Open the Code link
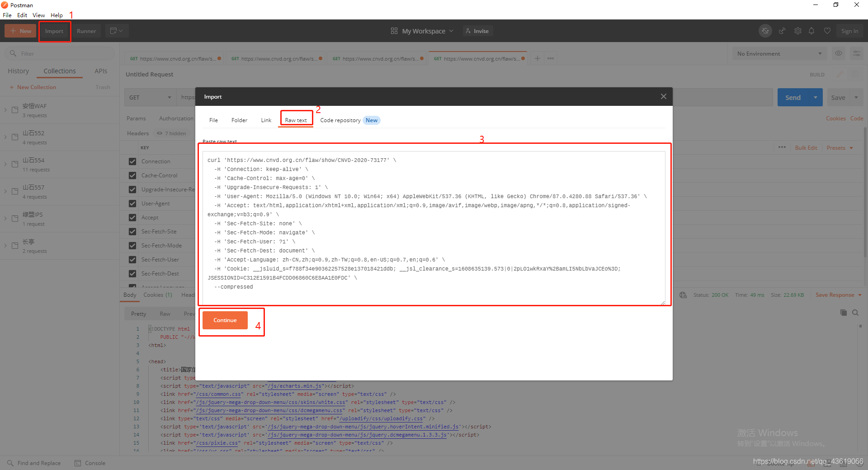Image resolution: width=868 pixels, height=470 pixels. 857,119
